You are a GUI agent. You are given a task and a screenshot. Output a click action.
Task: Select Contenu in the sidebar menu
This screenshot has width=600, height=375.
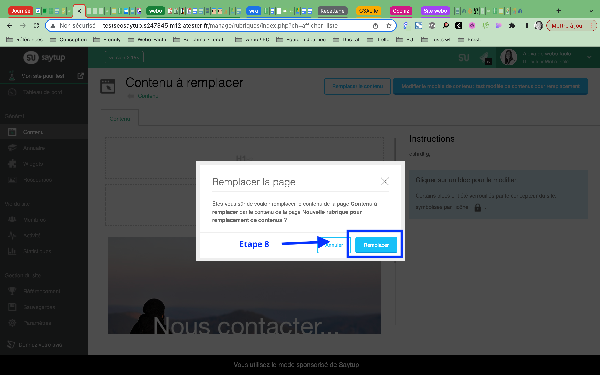point(44,132)
